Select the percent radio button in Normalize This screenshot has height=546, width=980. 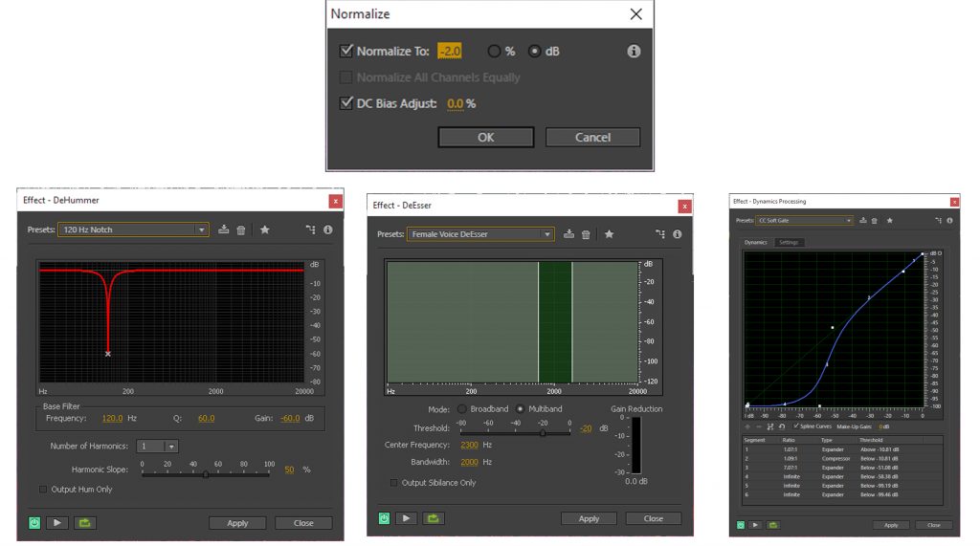point(495,52)
